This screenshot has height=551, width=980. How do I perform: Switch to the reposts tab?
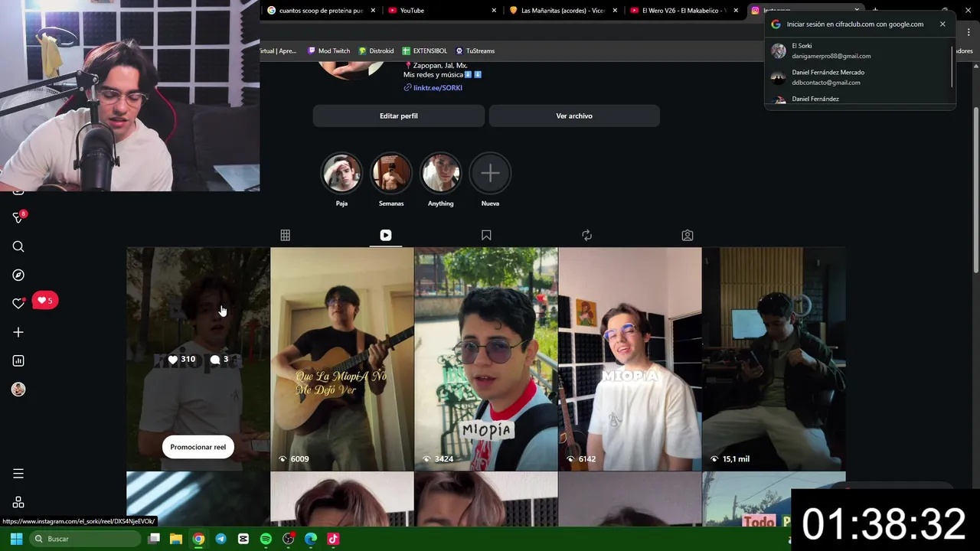click(x=586, y=235)
